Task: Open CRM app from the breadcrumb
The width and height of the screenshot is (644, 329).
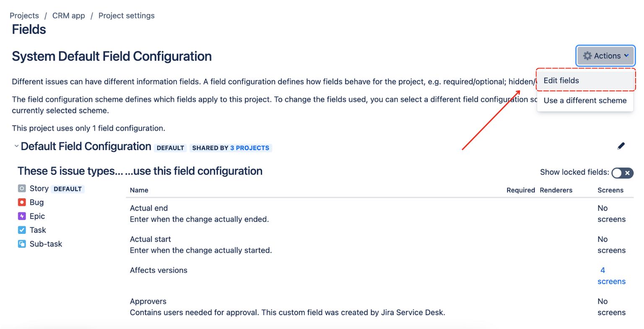Action: click(x=68, y=15)
